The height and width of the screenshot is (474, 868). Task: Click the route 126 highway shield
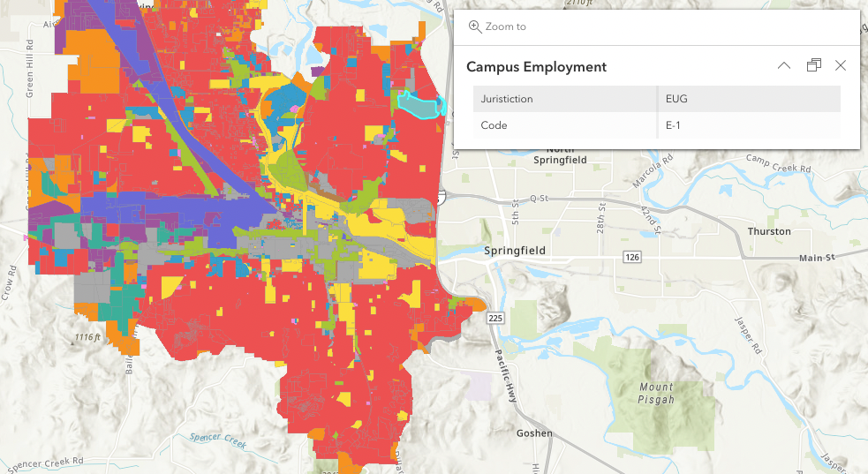[x=632, y=257]
